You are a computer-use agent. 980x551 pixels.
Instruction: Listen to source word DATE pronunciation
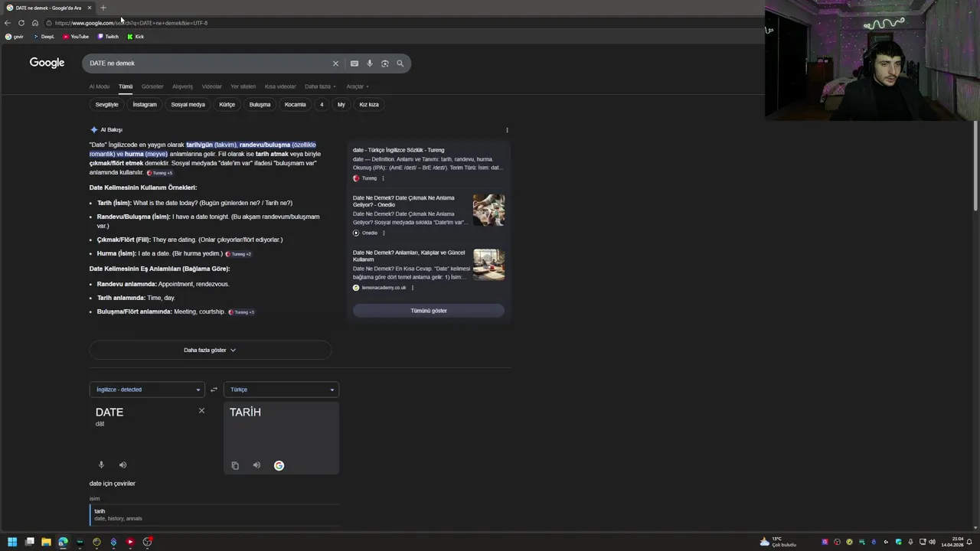(x=122, y=465)
